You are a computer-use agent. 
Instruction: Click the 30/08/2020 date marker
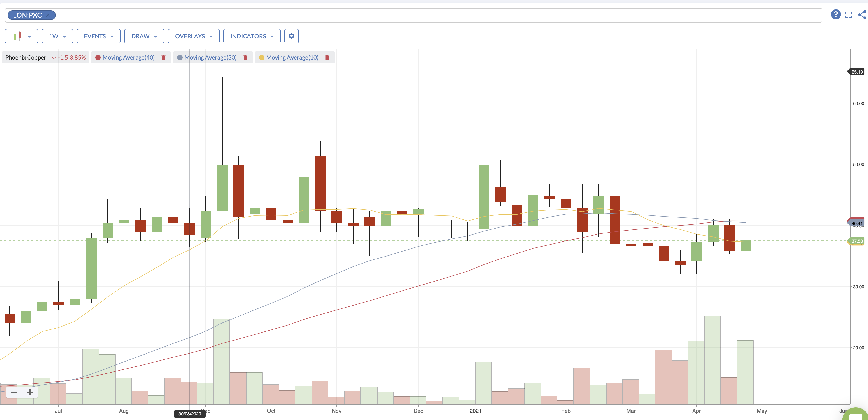(190, 414)
